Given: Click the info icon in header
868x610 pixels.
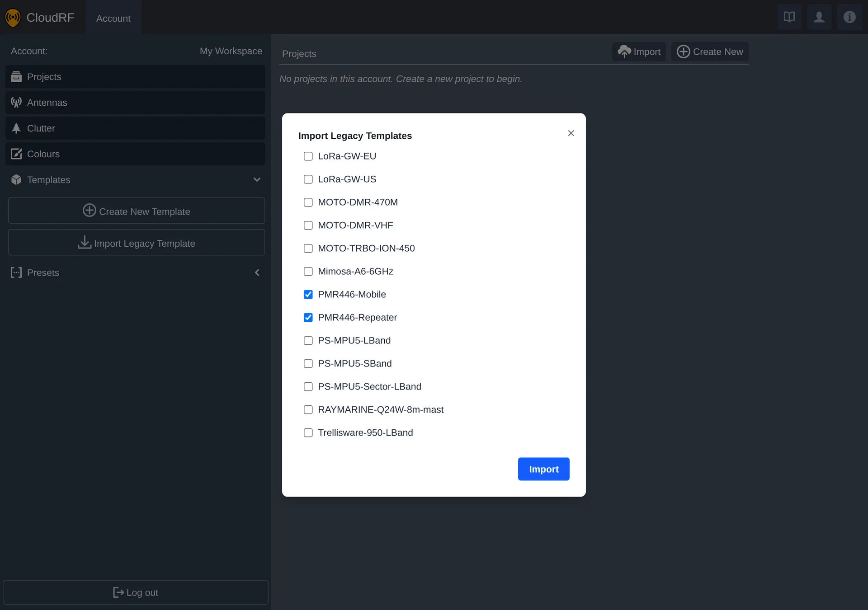Looking at the screenshot, I should click(x=849, y=17).
